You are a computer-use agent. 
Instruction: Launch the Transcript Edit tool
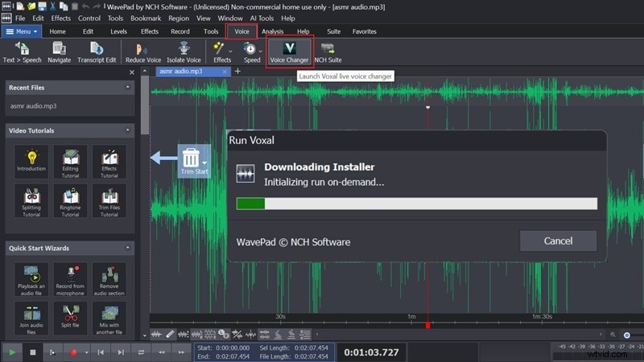(97, 52)
